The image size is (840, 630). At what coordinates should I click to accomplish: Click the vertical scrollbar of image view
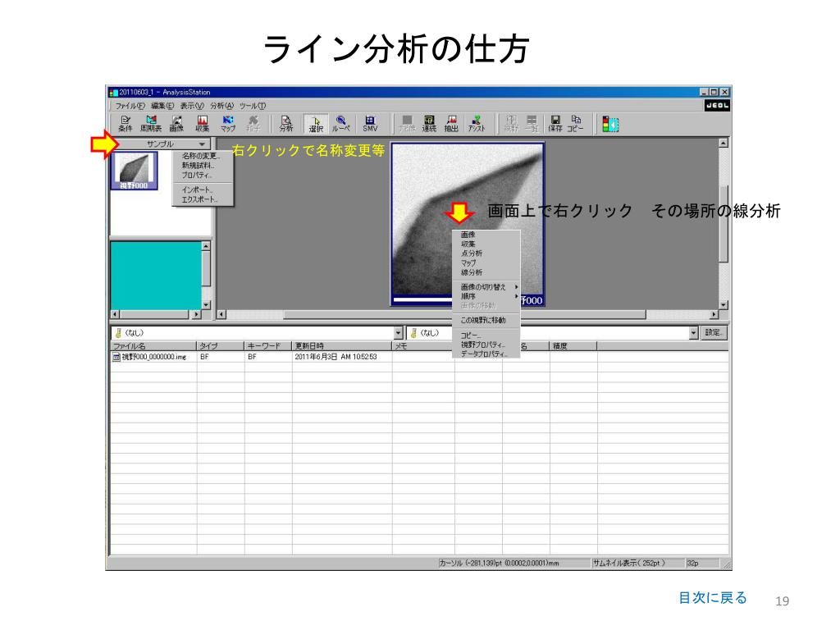724,223
